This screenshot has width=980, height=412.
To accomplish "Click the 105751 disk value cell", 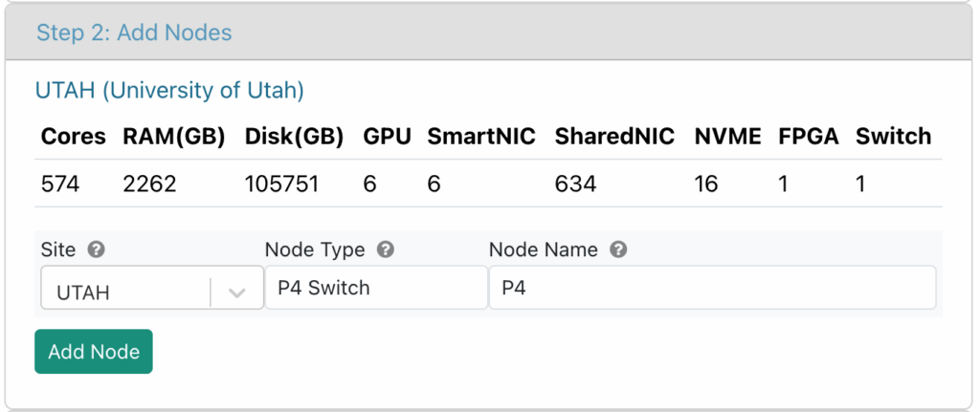I will click(x=282, y=184).
